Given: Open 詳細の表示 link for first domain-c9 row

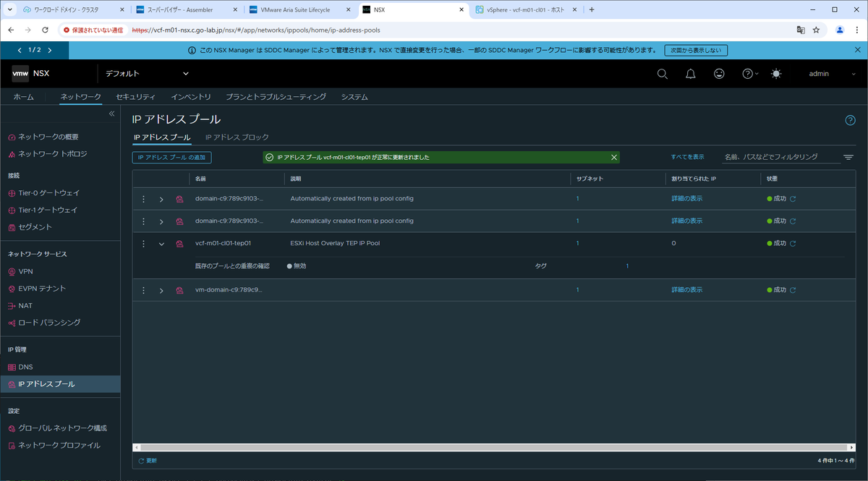Looking at the screenshot, I should pyautogui.click(x=686, y=199).
